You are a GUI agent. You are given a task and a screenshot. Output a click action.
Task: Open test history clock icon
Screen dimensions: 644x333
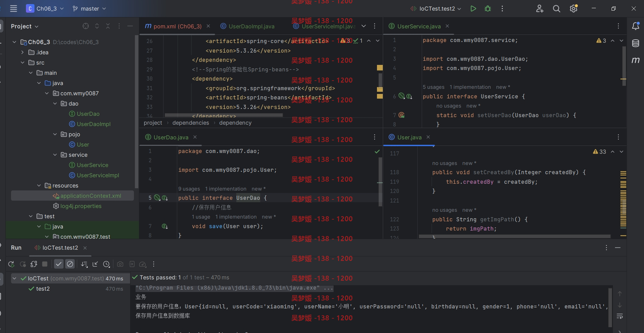[x=107, y=264]
